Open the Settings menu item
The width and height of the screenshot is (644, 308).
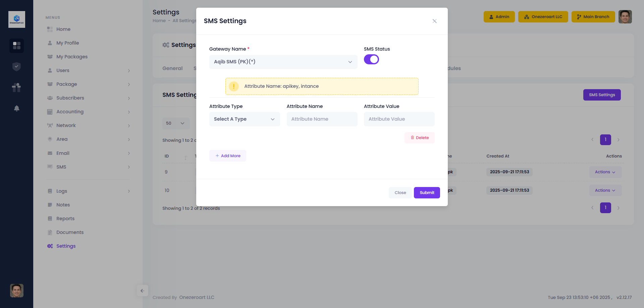pyautogui.click(x=66, y=246)
